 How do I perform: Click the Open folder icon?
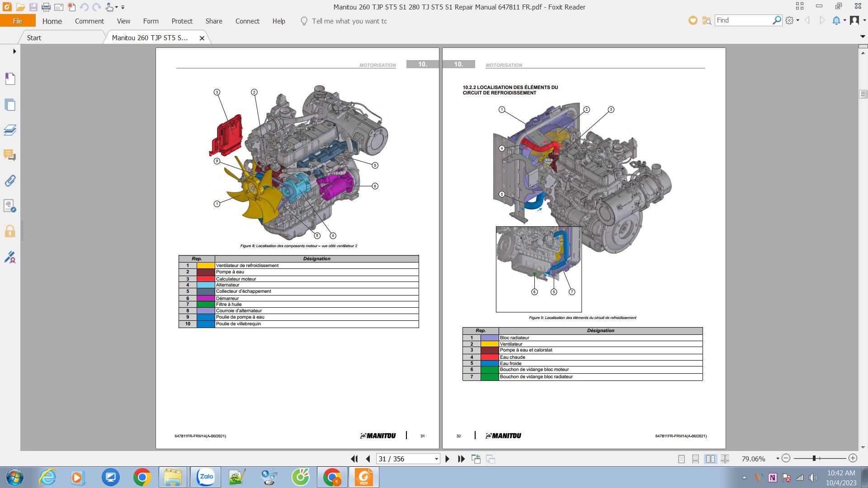[x=20, y=7]
